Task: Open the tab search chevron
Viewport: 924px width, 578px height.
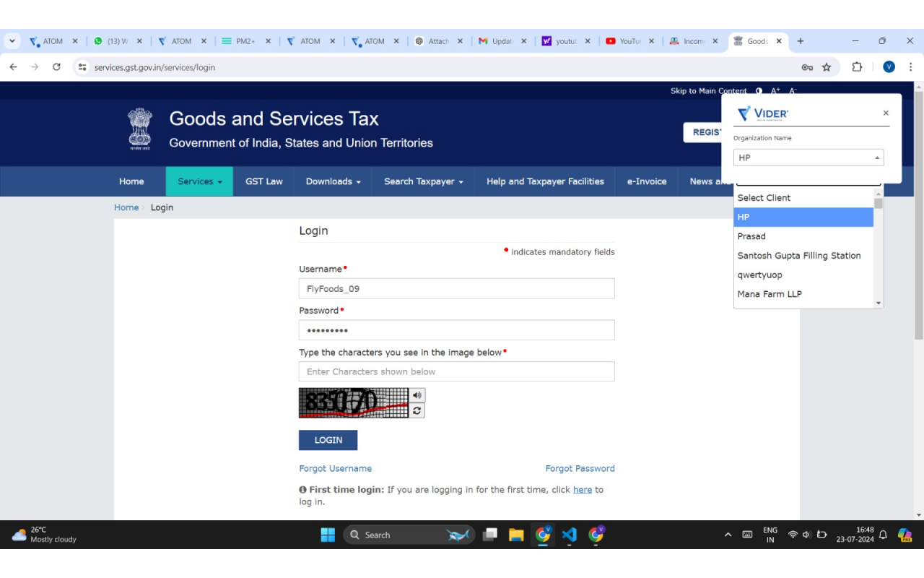Action: click(x=12, y=41)
